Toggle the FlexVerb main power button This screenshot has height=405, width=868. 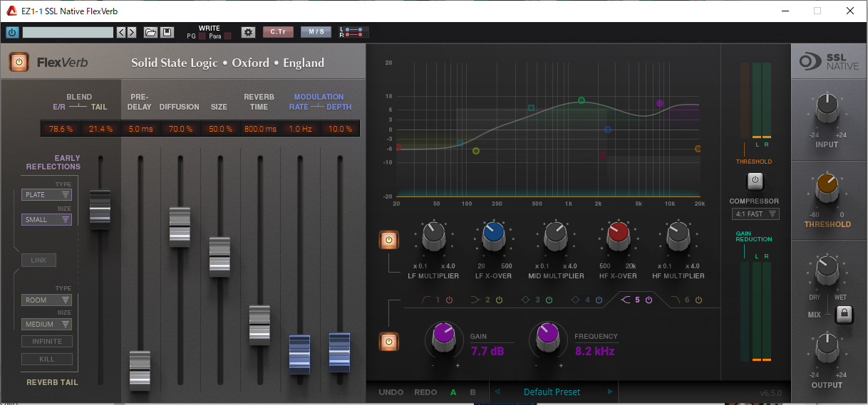tap(19, 63)
